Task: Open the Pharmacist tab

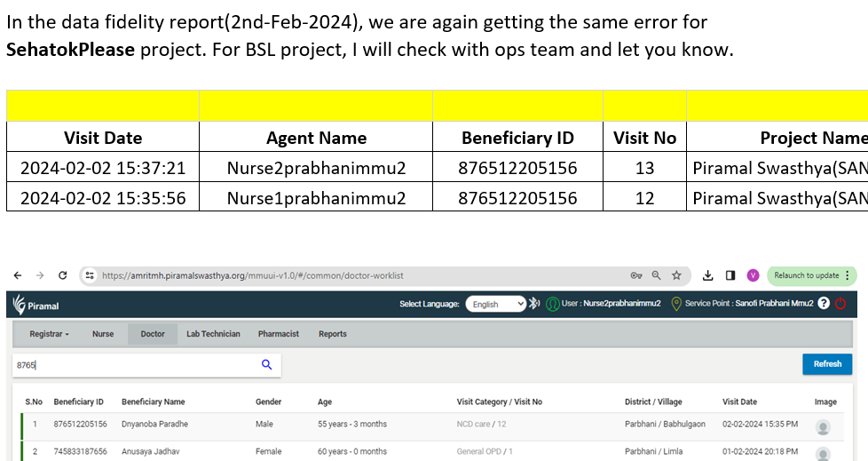Action: pyautogui.click(x=279, y=334)
